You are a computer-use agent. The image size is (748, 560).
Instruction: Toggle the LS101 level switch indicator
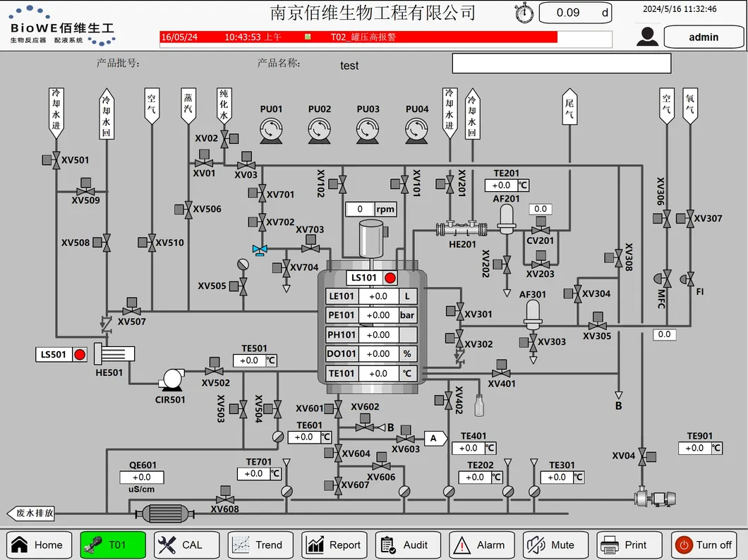tap(390, 278)
